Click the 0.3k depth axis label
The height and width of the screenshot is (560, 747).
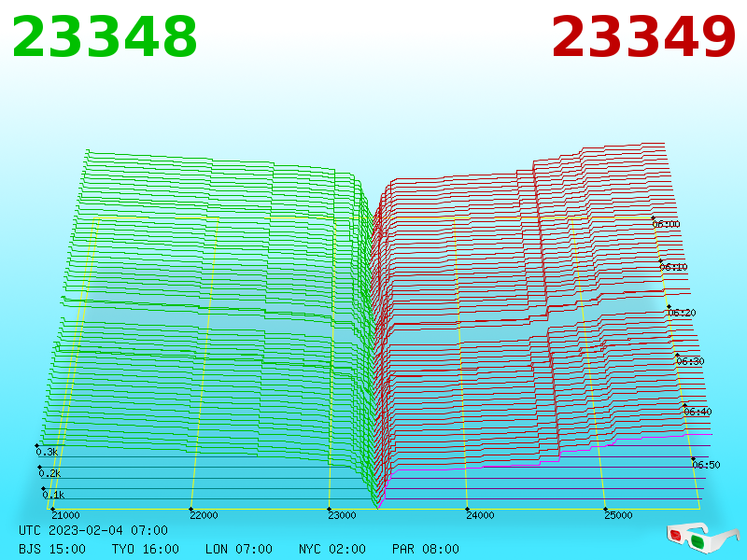[x=47, y=452]
